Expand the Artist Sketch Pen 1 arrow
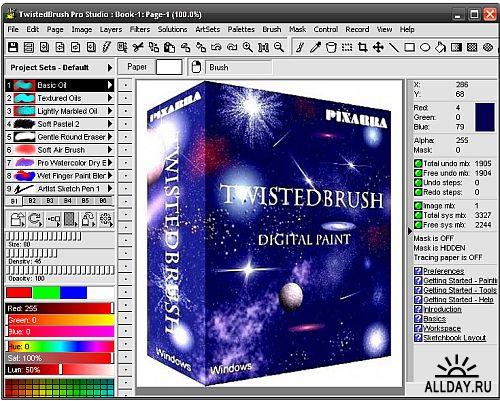Image resolution: width=500 pixels, height=401 pixels. point(110,189)
